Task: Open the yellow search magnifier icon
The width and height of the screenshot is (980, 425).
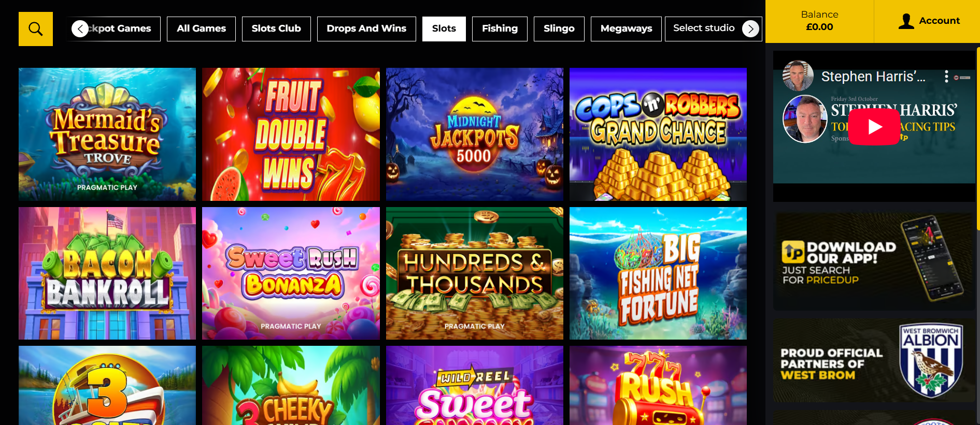Action: pos(36,29)
